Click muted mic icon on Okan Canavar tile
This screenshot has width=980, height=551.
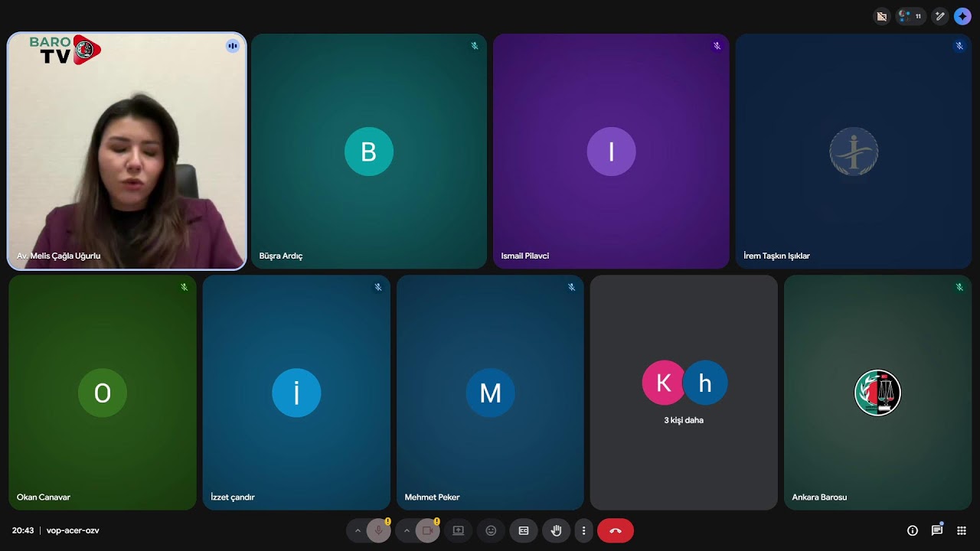(x=184, y=287)
